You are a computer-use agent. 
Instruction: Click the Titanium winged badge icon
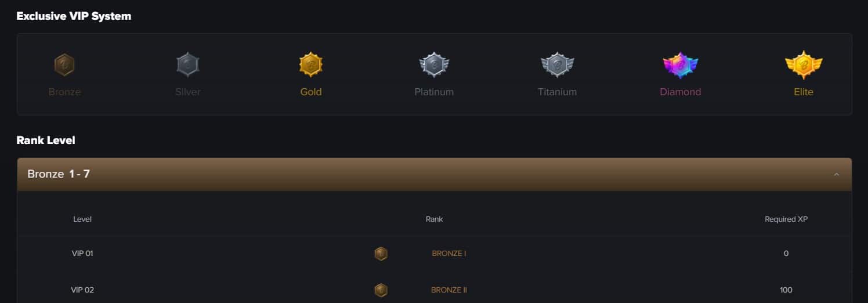tap(557, 64)
